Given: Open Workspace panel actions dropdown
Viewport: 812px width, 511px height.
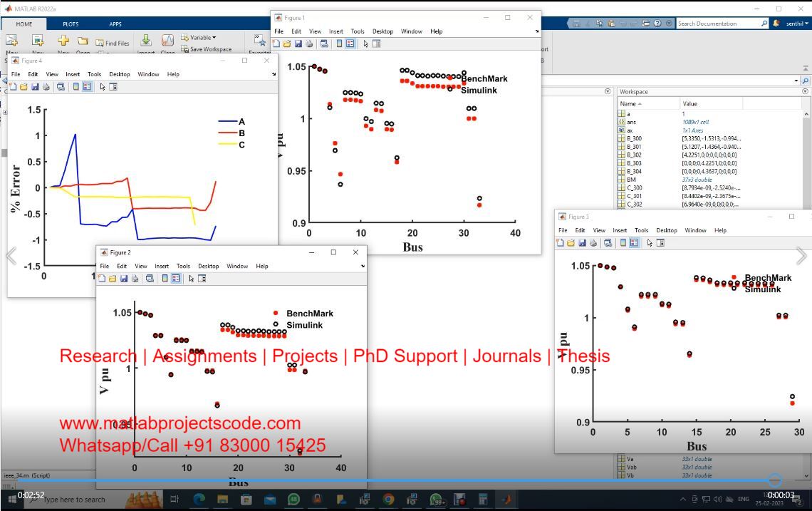Looking at the screenshot, I should tap(806, 91).
